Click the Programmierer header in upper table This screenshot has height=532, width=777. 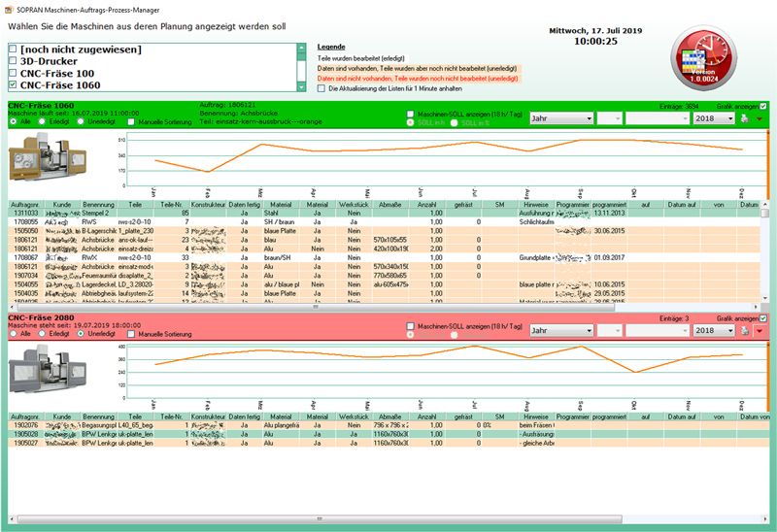pos(573,204)
